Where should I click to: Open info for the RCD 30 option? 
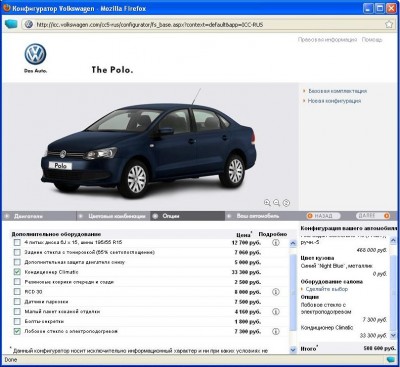click(x=275, y=292)
